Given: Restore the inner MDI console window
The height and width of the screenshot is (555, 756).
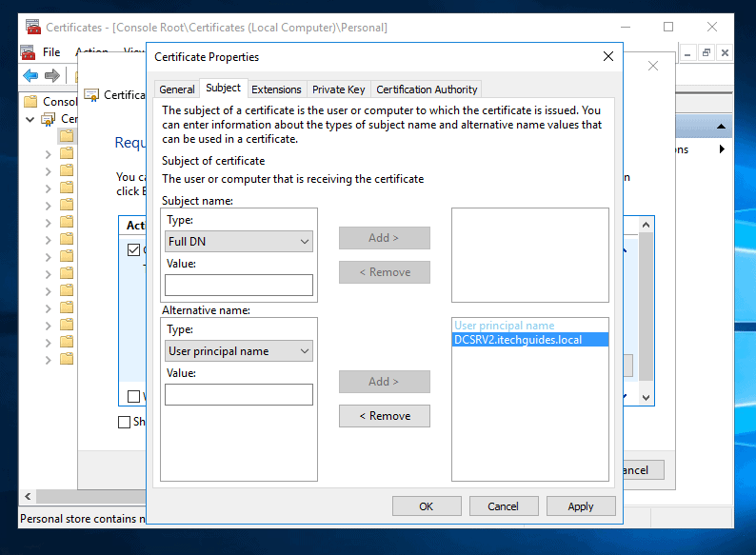Looking at the screenshot, I should tap(706, 52).
